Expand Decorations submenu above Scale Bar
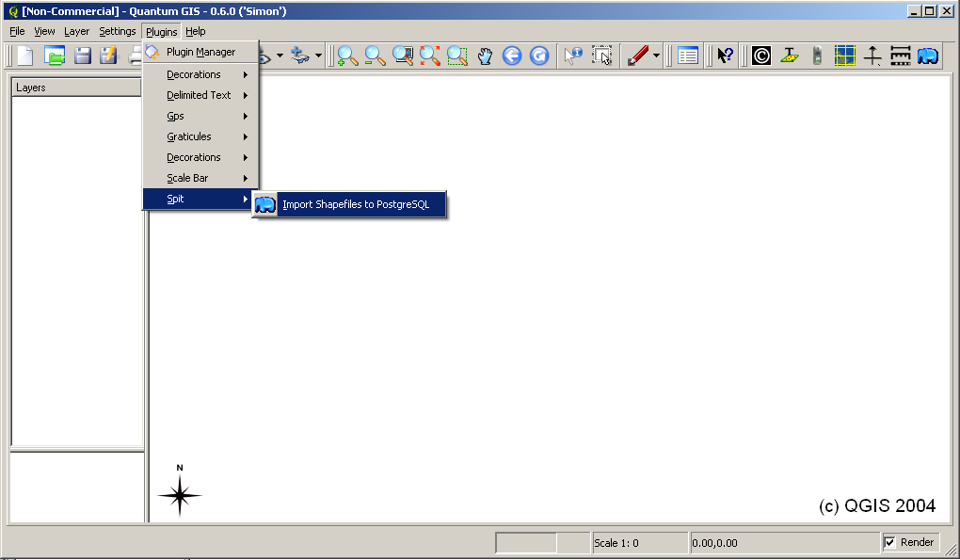 [x=200, y=157]
